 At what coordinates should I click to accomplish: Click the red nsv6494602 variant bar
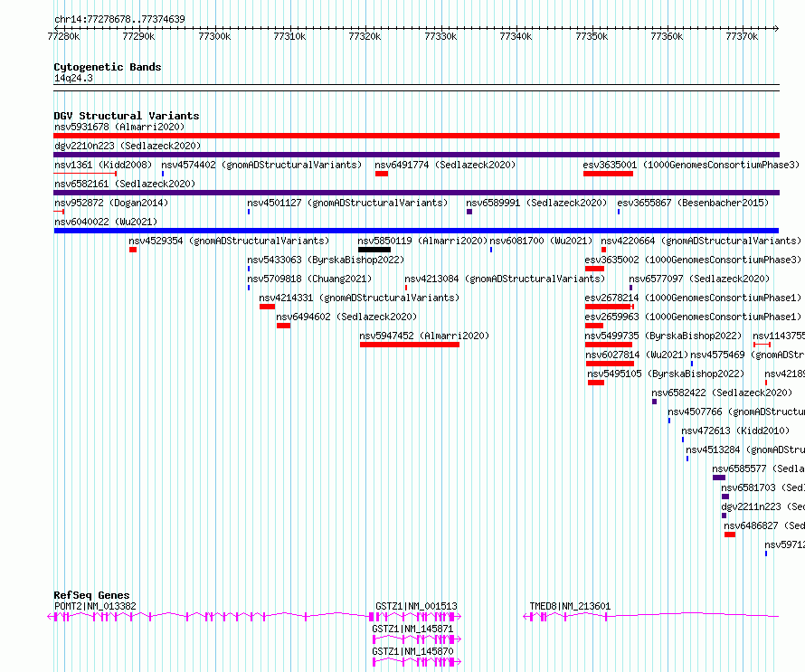pos(283,326)
